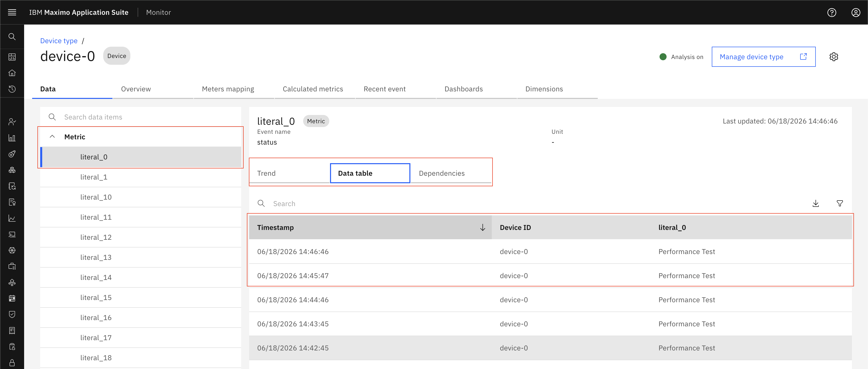
Task: Collapse the Metric group chevron
Action: point(52,137)
